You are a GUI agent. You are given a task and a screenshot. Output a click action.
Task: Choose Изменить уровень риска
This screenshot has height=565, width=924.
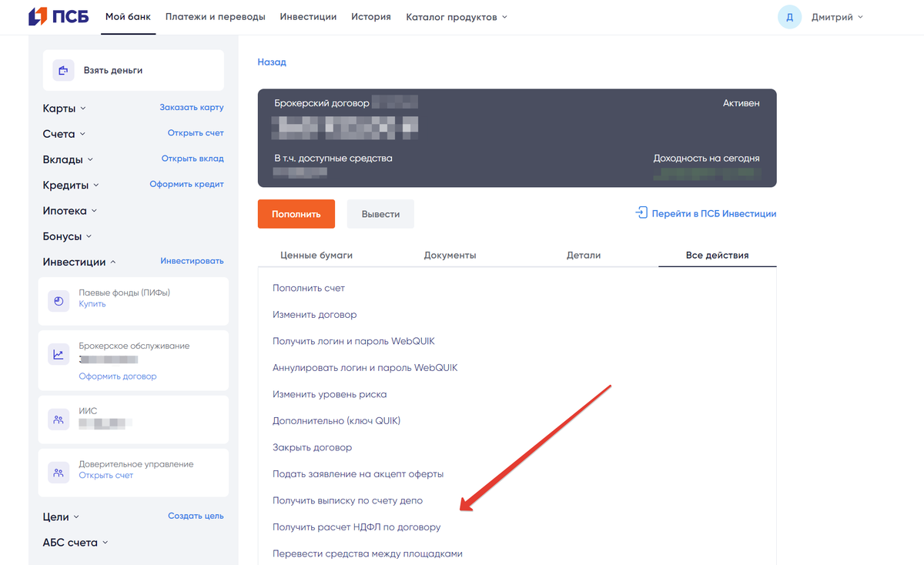tap(330, 394)
